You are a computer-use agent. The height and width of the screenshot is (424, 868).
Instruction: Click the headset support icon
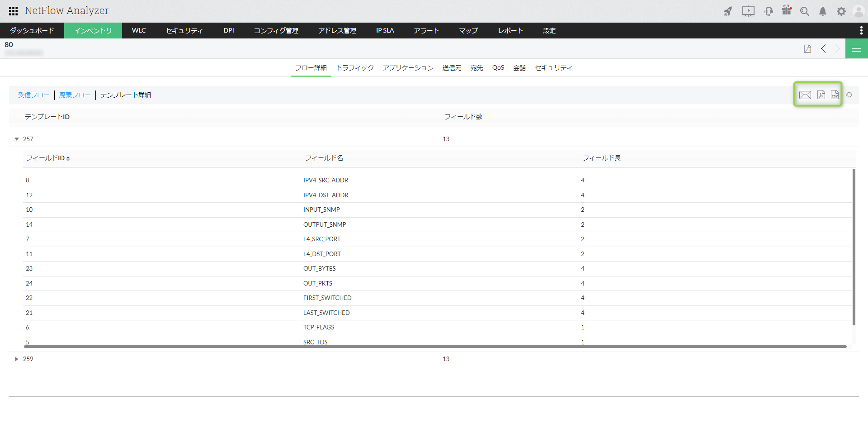769,11
